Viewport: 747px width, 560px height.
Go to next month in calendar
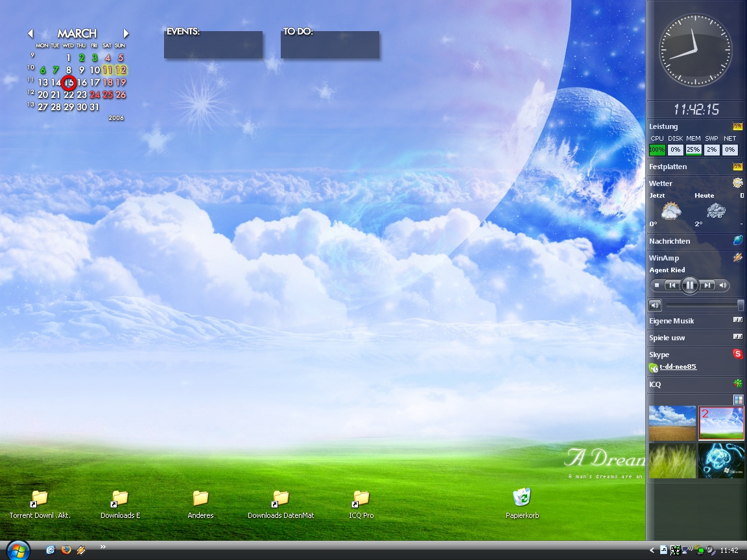(x=126, y=34)
